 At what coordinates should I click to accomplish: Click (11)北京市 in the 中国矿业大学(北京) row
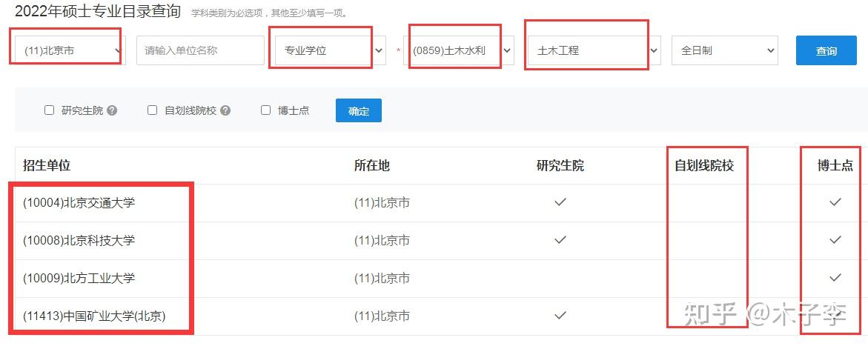tap(382, 316)
